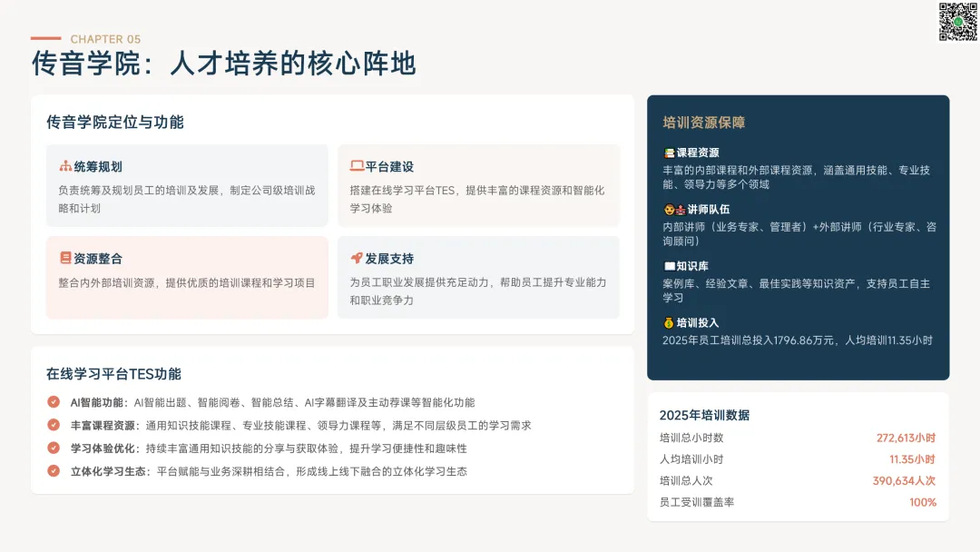Click the value 390,634人次
The image size is (980, 552).
[x=905, y=481]
